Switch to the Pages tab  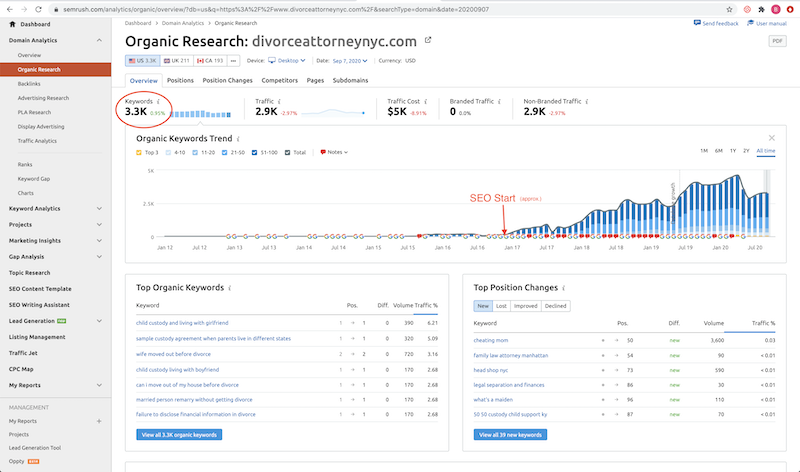pos(315,81)
